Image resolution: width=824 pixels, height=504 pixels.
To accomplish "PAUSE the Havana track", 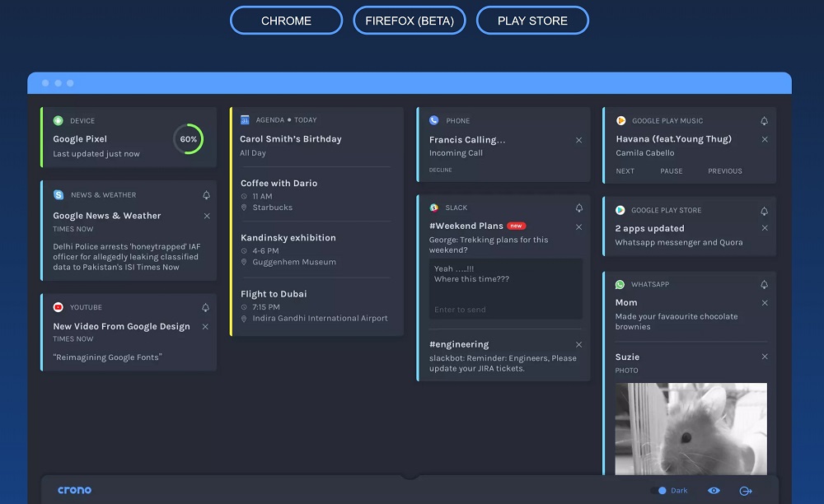I will tap(671, 171).
